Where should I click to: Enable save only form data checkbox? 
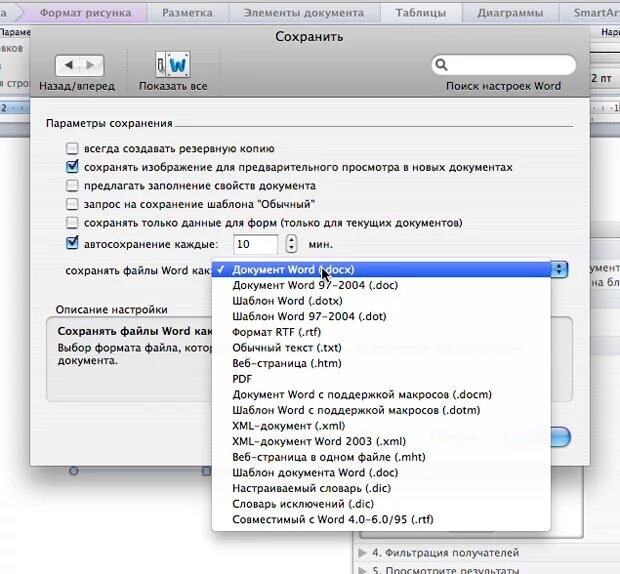(72, 223)
